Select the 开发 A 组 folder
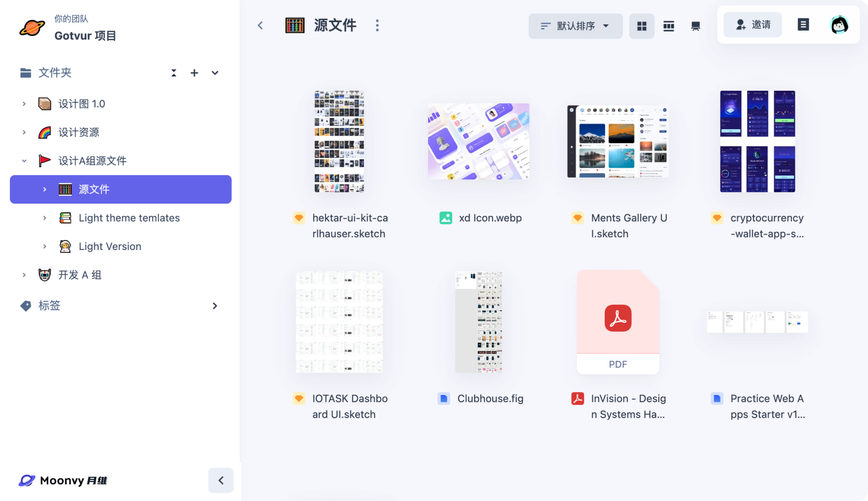The height and width of the screenshot is (501, 868). tap(80, 275)
